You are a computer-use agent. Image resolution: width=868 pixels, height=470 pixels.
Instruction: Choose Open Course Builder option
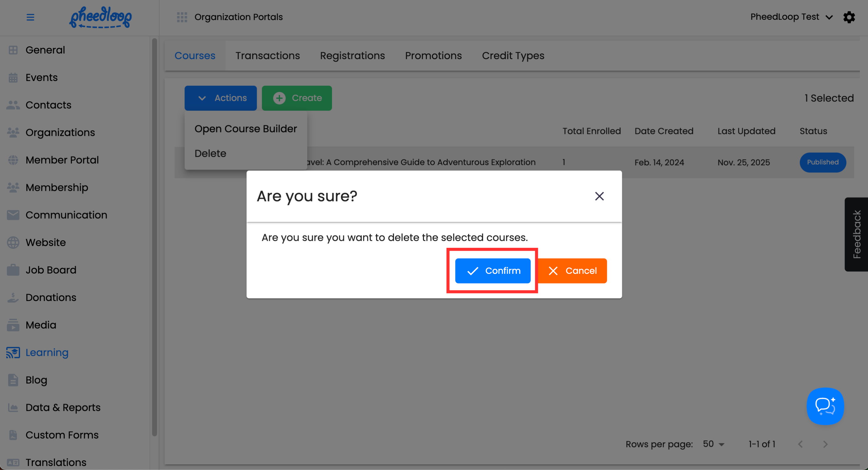pos(245,129)
